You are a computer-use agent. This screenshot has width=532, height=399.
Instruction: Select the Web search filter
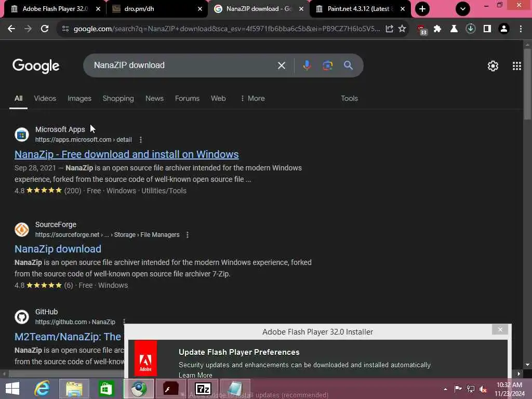pyautogui.click(x=218, y=98)
